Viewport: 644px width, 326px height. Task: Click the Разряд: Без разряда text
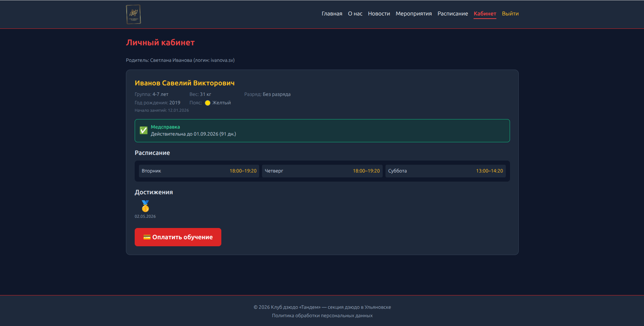click(267, 94)
